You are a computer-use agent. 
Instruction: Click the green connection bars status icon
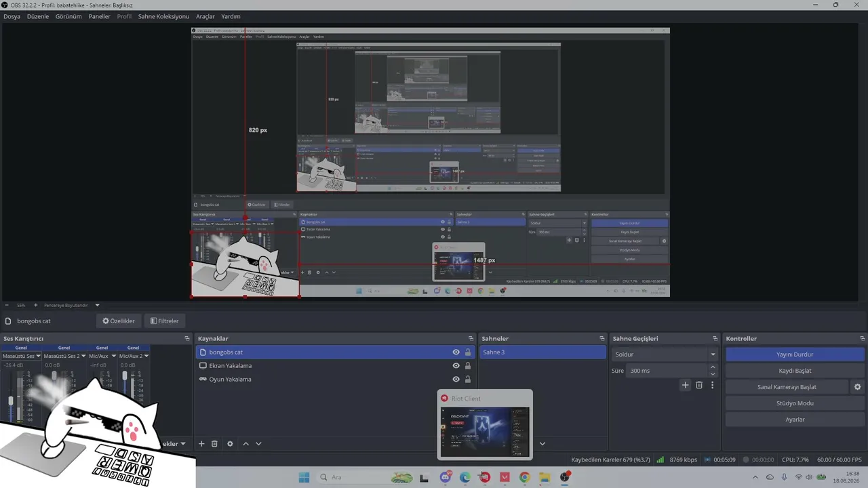[x=660, y=460]
